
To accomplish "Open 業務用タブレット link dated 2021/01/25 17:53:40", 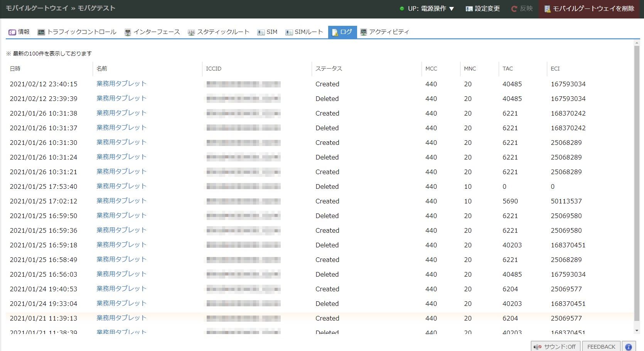I will 121,186.
